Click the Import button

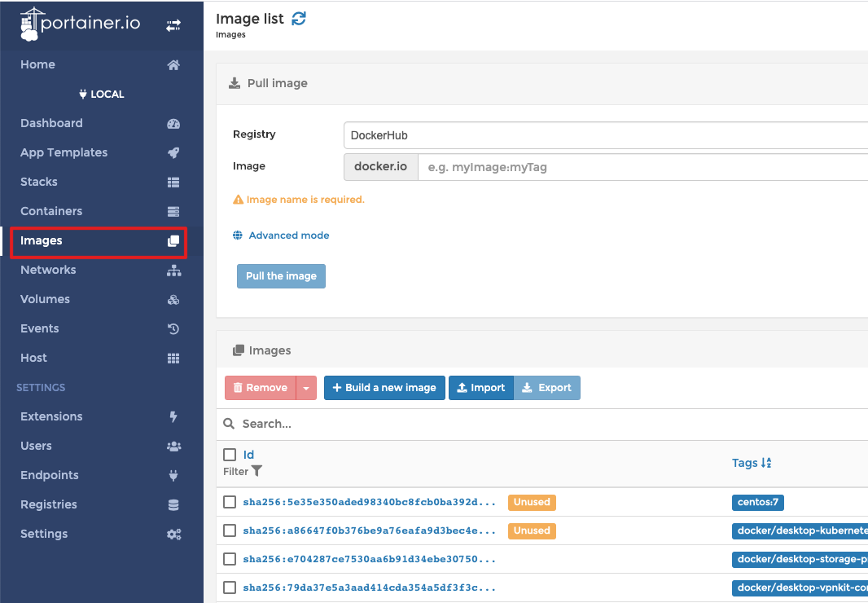coord(480,388)
